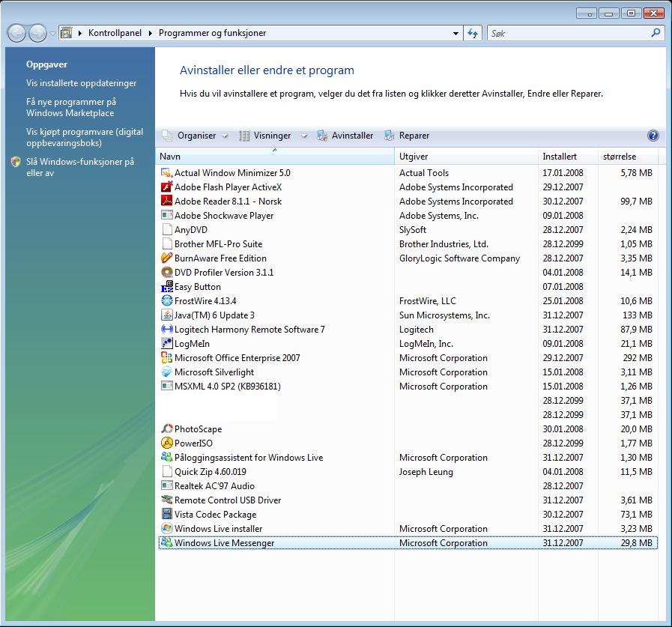The height and width of the screenshot is (627, 672).
Task: Click the Quick Zip 4.60.019 icon
Action: (166, 471)
